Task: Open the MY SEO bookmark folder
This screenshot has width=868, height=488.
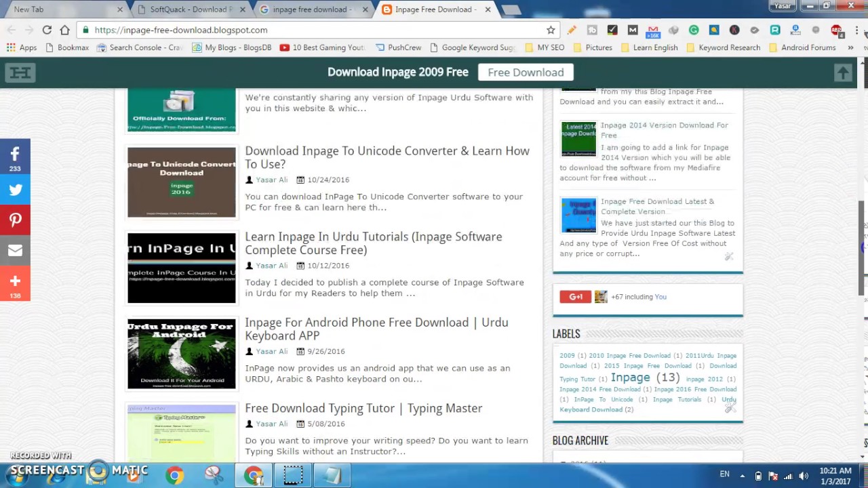Action: click(545, 47)
